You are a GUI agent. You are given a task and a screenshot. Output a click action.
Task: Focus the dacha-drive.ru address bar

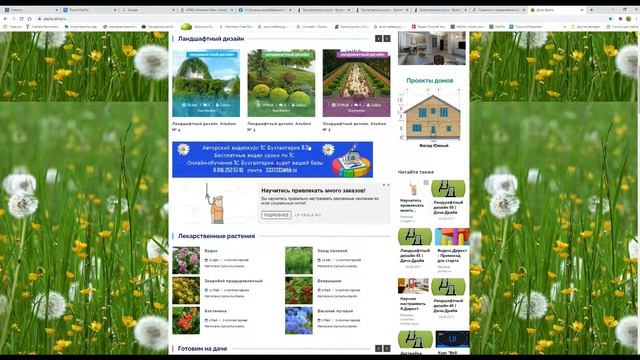318,19
